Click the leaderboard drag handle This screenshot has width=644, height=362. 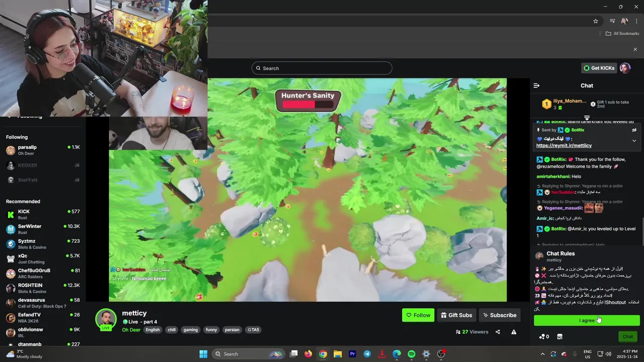pyautogui.click(x=587, y=118)
